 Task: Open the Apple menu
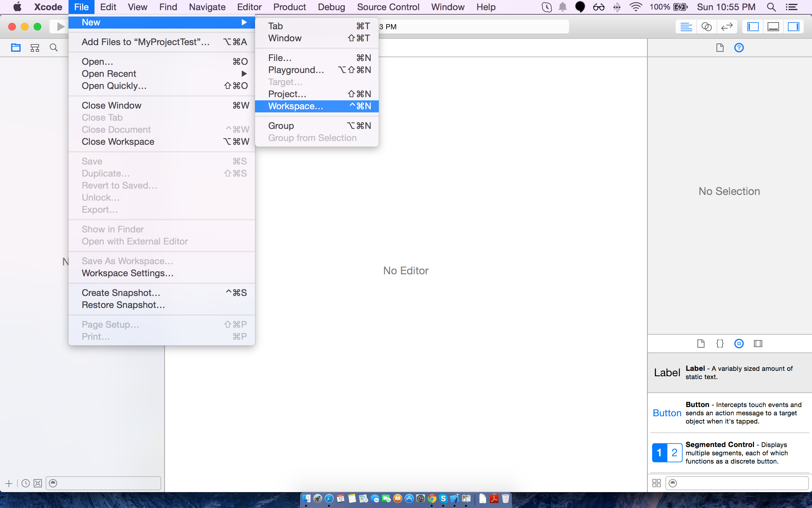pos(17,7)
